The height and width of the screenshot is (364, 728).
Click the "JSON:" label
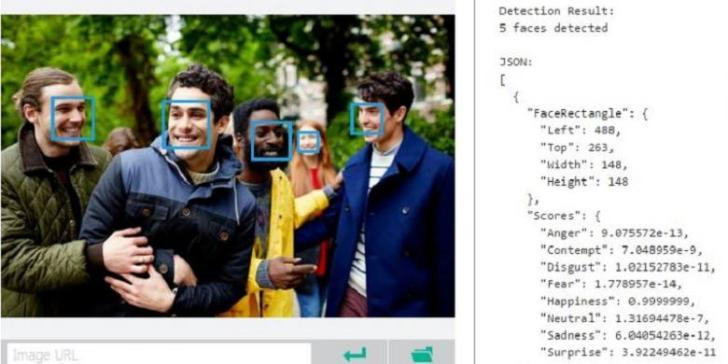pyautogui.click(x=516, y=62)
